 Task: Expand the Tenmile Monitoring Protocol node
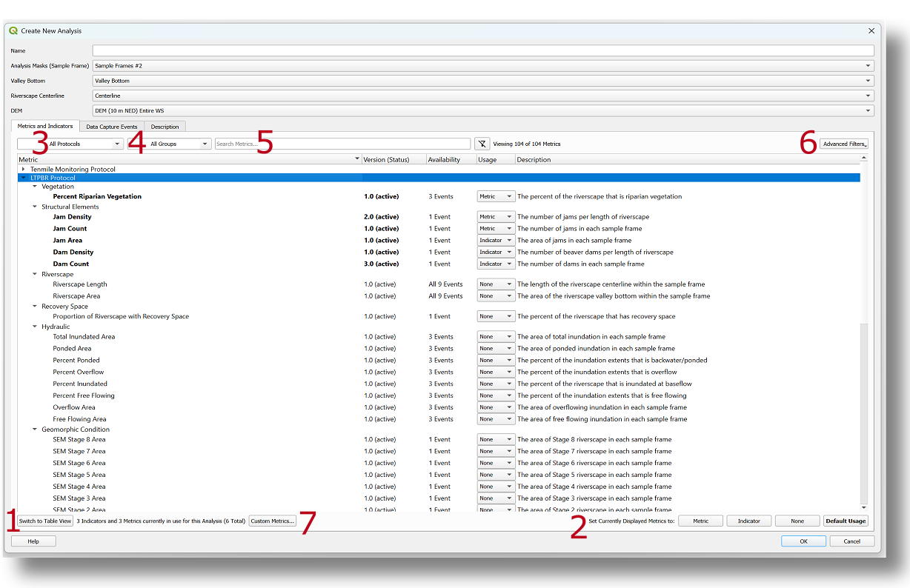(24, 170)
